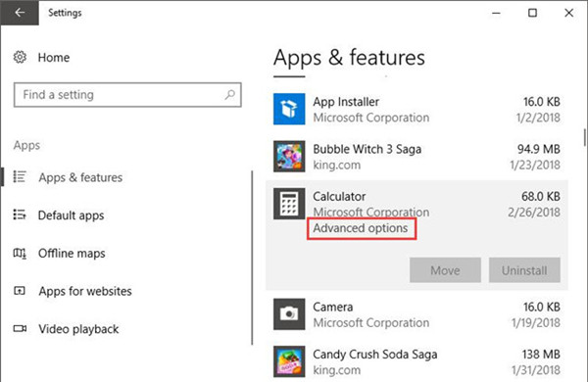Viewport: 588px width, 382px height.
Task: Open Apps & features section
Action: 80,177
